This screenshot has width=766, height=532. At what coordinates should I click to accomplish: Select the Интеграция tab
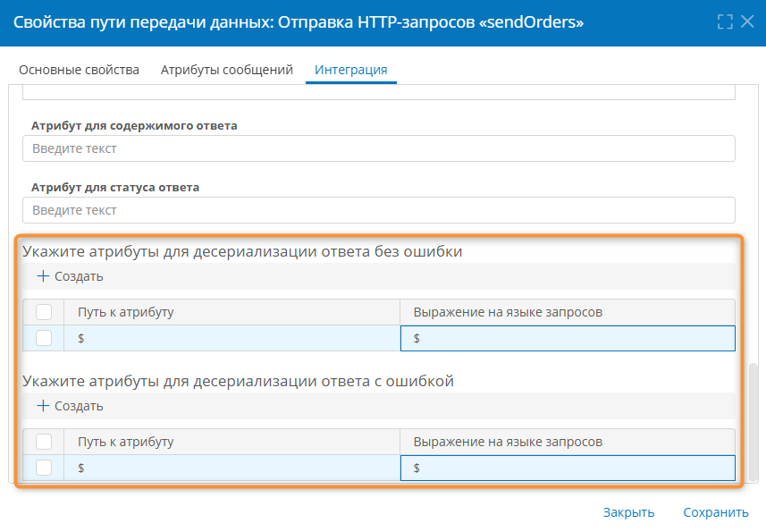coord(350,70)
